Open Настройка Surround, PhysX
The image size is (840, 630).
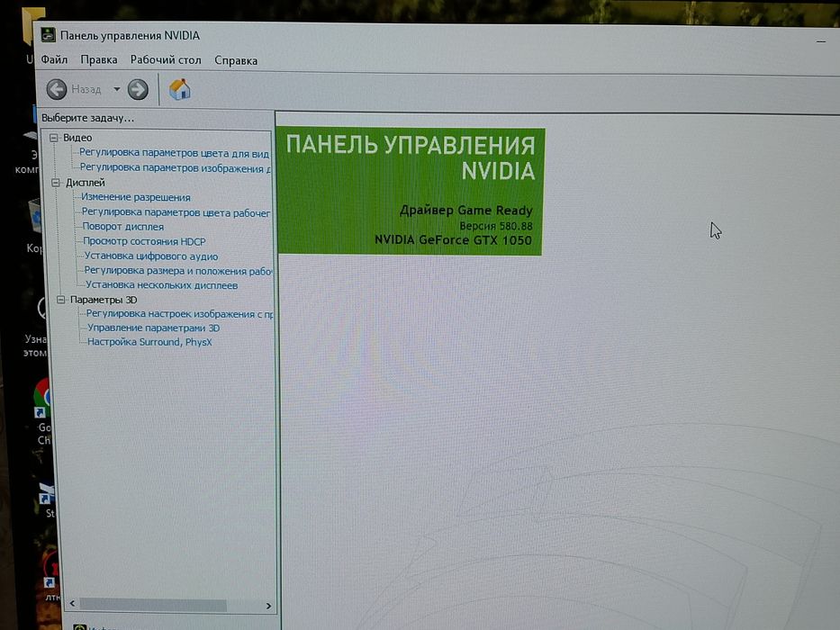(149, 342)
